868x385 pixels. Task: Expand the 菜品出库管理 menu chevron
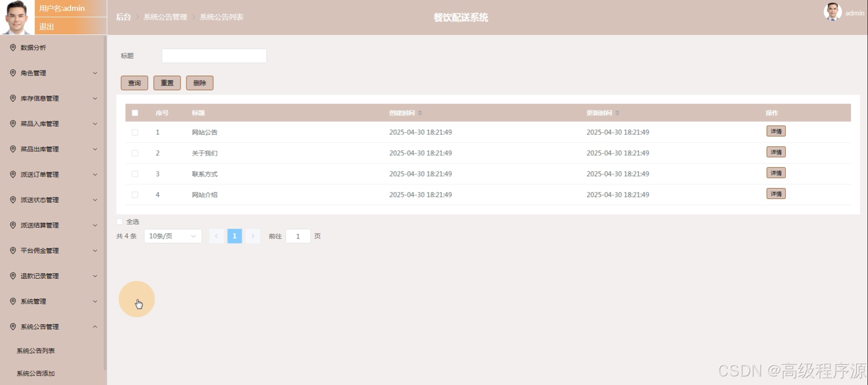click(95, 149)
